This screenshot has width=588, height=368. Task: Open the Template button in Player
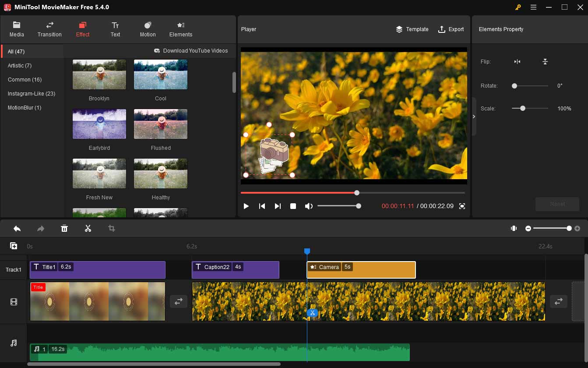click(412, 29)
